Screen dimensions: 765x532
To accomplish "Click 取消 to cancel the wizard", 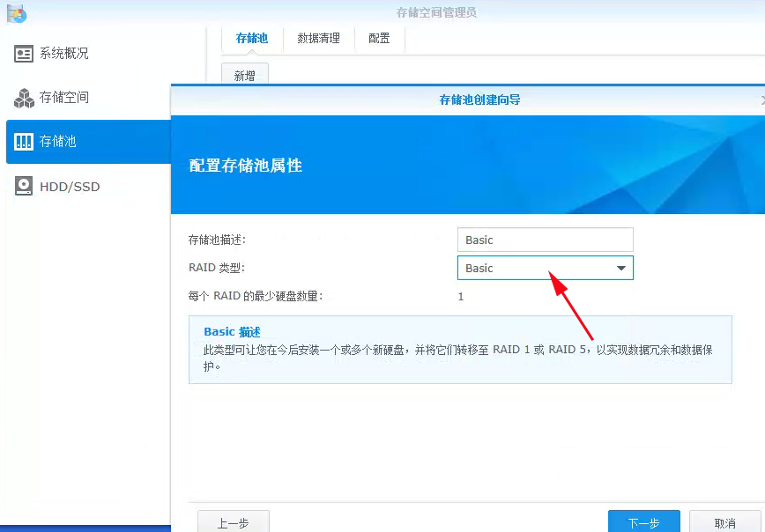I will pyautogui.click(x=725, y=522).
